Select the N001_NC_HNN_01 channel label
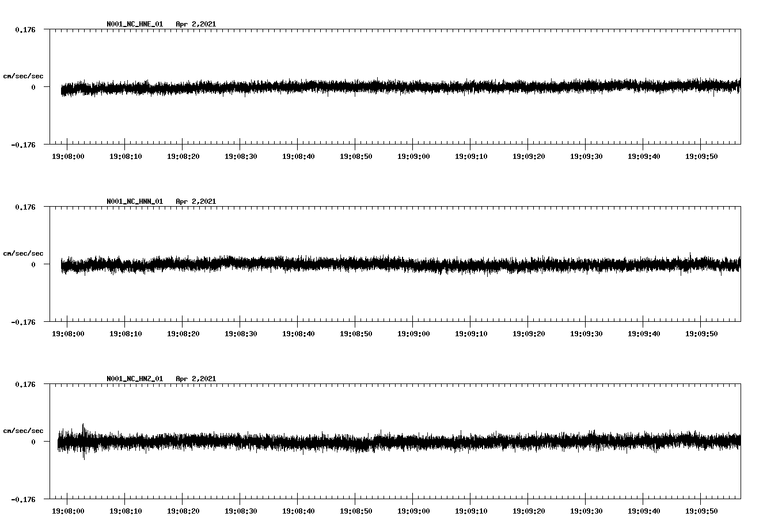This screenshot has width=782, height=532. point(134,201)
